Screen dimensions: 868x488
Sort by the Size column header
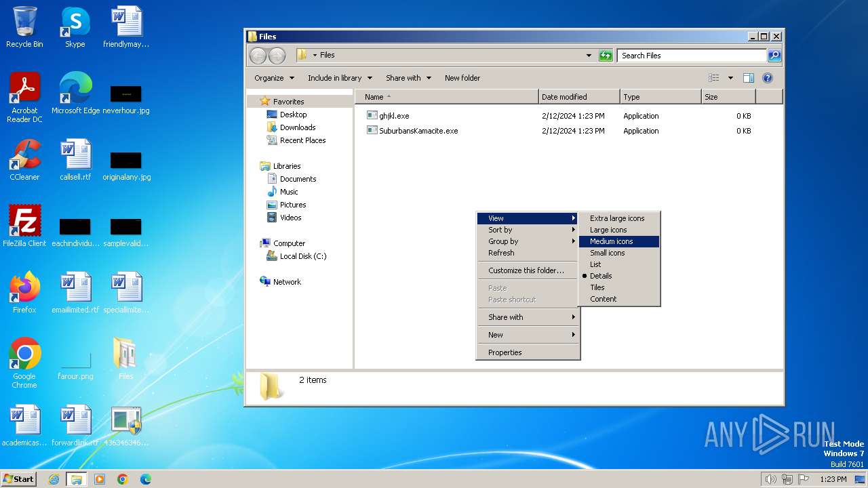coord(728,97)
